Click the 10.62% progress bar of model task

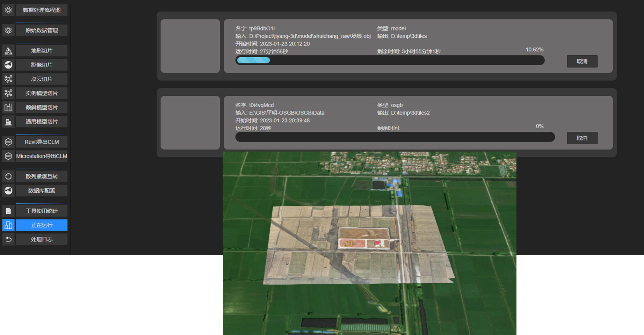390,60
